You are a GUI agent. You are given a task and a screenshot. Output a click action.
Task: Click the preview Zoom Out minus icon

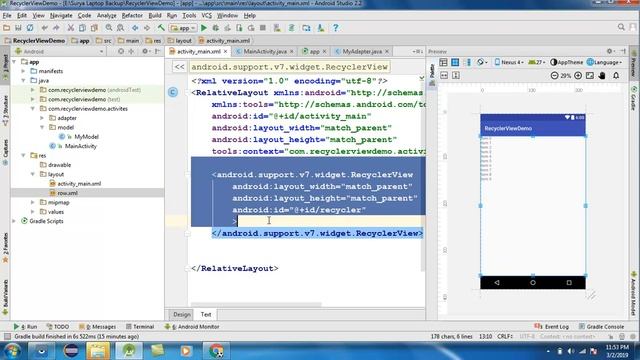point(554,76)
